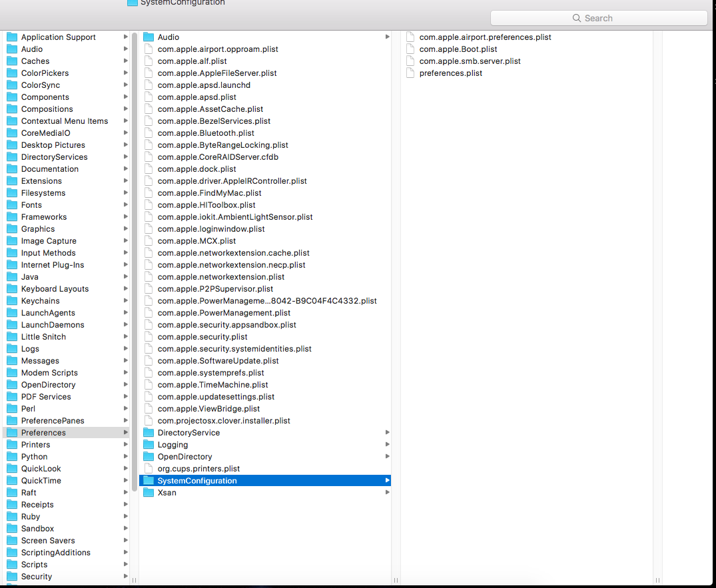The height and width of the screenshot is (588, 716).
Task: Expand DirectoryService folder chevron
Action: [387, 433]
